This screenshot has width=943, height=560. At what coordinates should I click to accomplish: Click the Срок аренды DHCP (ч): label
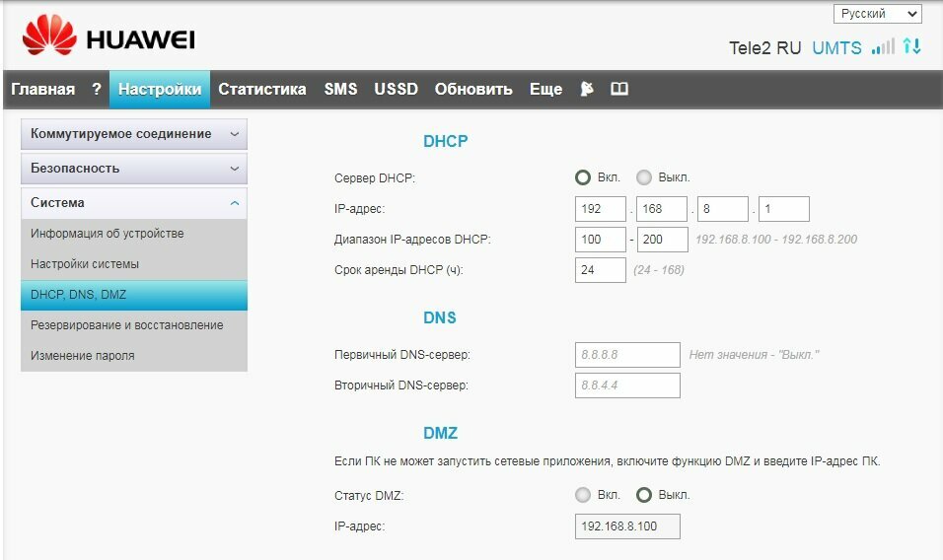(x=399, y=270)
